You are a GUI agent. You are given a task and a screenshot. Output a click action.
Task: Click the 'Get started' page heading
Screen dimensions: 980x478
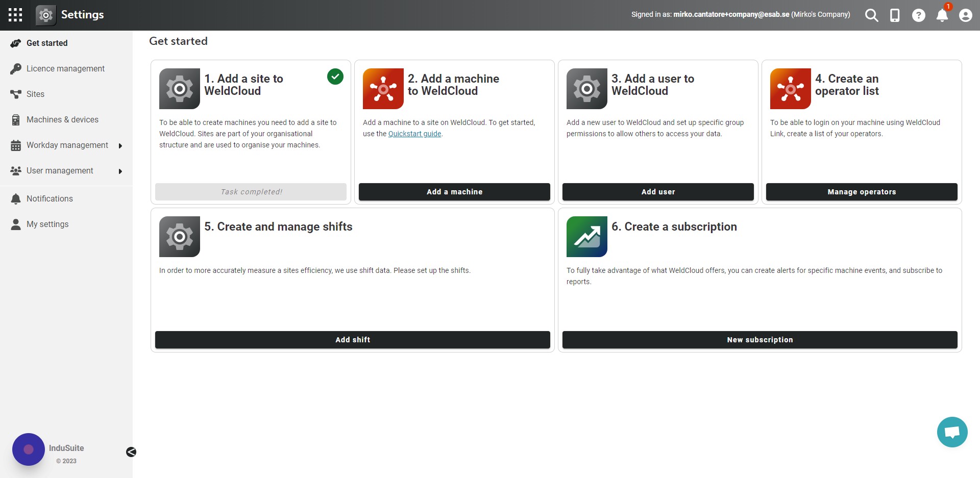click(178, 41)
